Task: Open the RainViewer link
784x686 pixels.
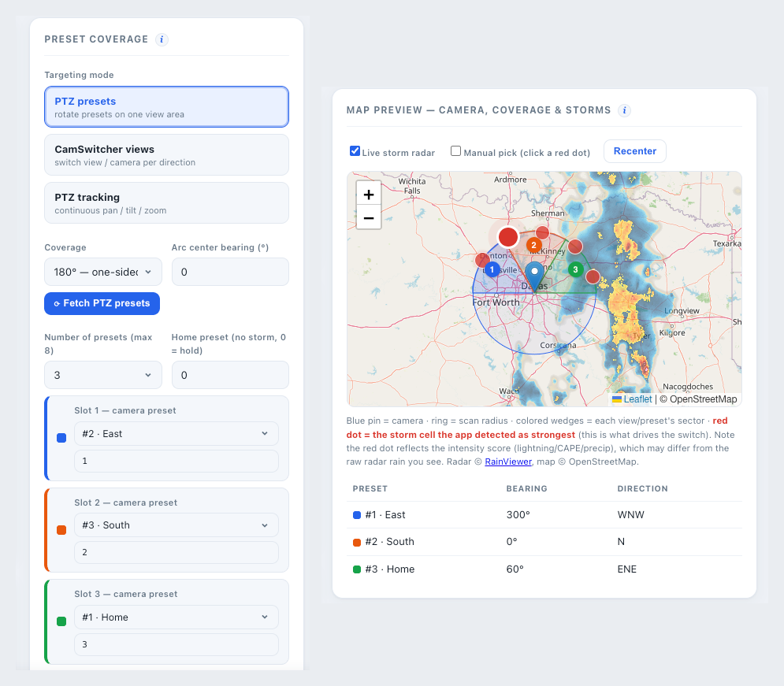Action: point(508,462)
